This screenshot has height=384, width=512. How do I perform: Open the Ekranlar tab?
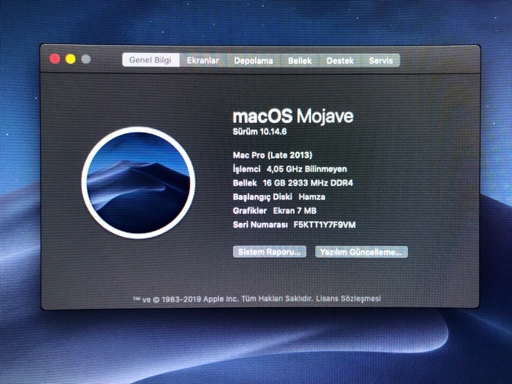point(203,60)
